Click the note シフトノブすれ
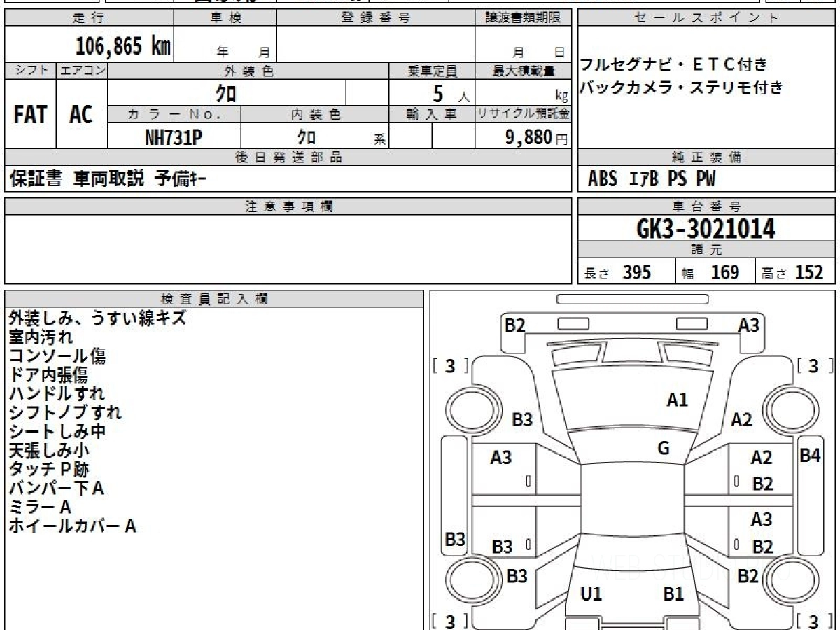Image resolution: width=840 pixels, height=630 pixels. [x=66, y=413]
